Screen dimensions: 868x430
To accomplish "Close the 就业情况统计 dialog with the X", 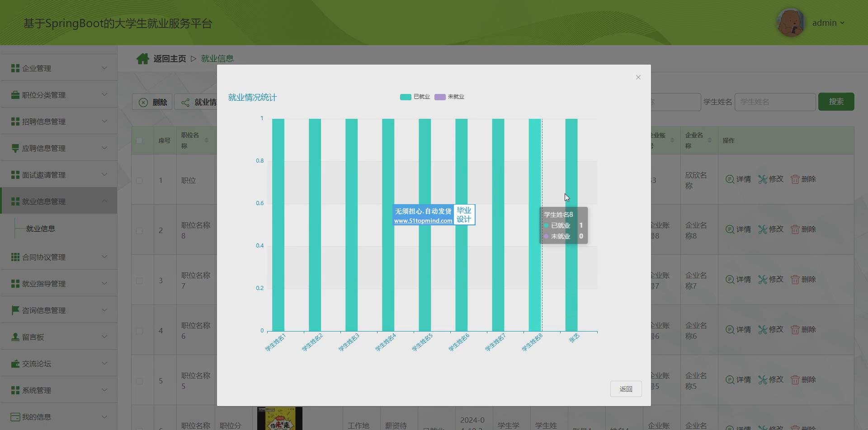I will click(x=638, y=77).
